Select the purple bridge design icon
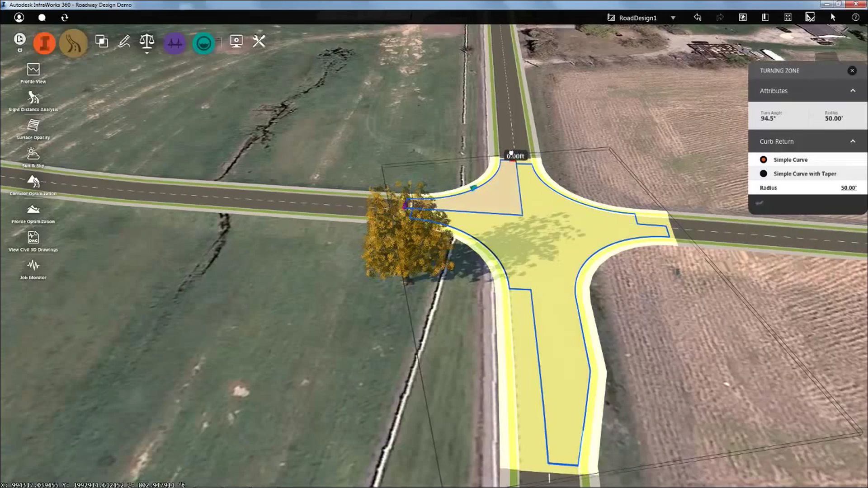 [x=175, y=43]
